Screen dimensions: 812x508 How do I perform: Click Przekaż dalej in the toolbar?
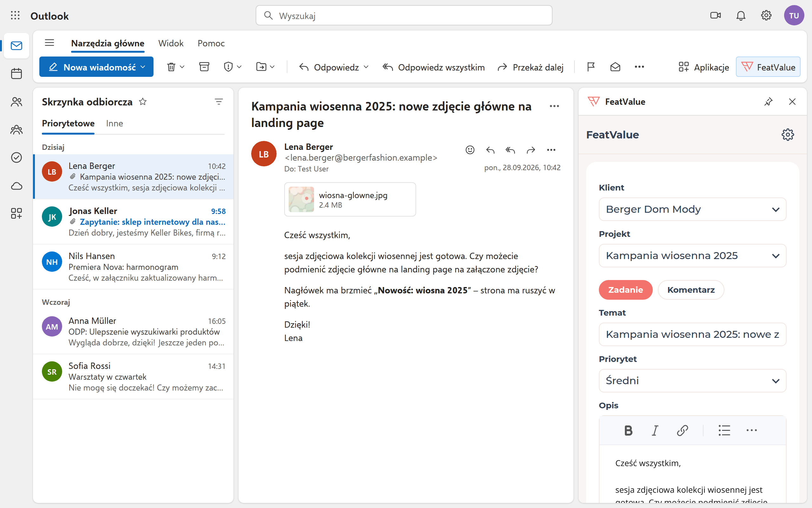point(530,67)
